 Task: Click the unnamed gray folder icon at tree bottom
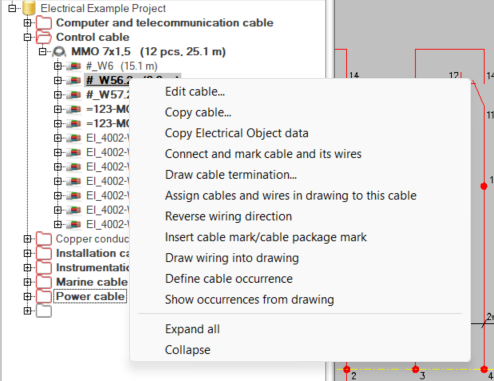tap(44, 311)
